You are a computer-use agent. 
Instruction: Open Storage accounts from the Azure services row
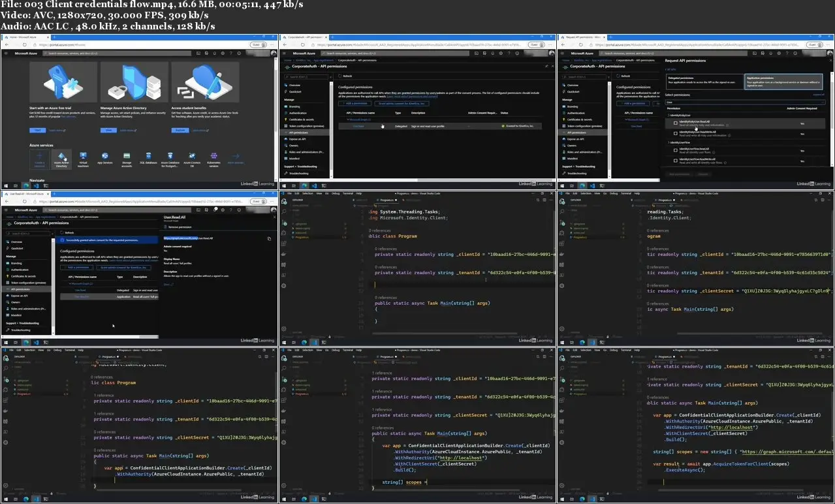127,159
